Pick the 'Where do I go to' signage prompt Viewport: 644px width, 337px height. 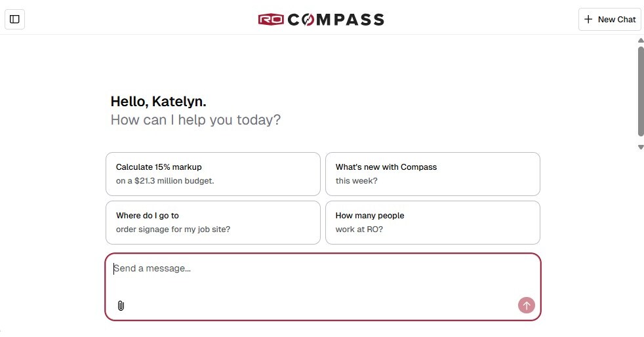tap(212, 222)
